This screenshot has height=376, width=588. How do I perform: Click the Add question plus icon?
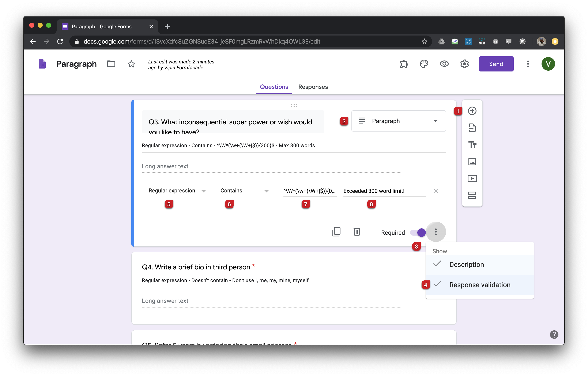click(472, 111)
